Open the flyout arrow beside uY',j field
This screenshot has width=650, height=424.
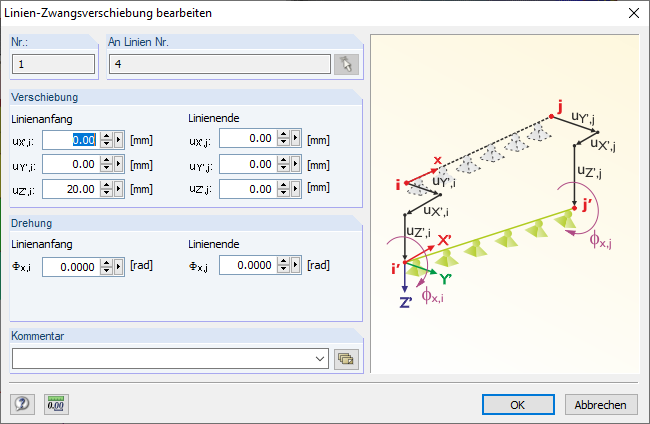pos(296,165)
